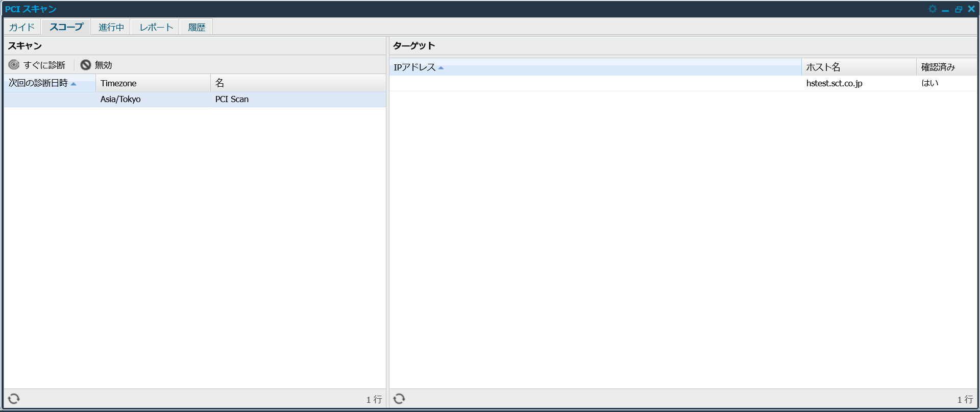The height and width of the screenshot is (412, 980).
Task: Click the ターゲット panel title
Action: click(x=414, y=46)
